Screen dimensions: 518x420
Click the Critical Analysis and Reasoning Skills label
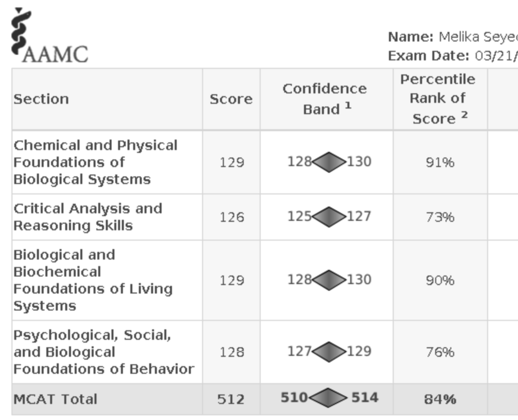pyautogui.click(x=88, y=217)
